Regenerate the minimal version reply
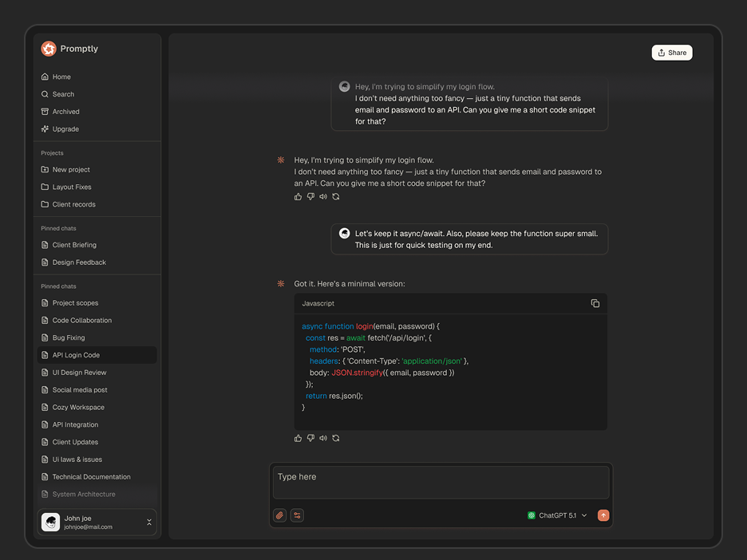The height and width of the screenshot is (560, 747). (336, 438)
